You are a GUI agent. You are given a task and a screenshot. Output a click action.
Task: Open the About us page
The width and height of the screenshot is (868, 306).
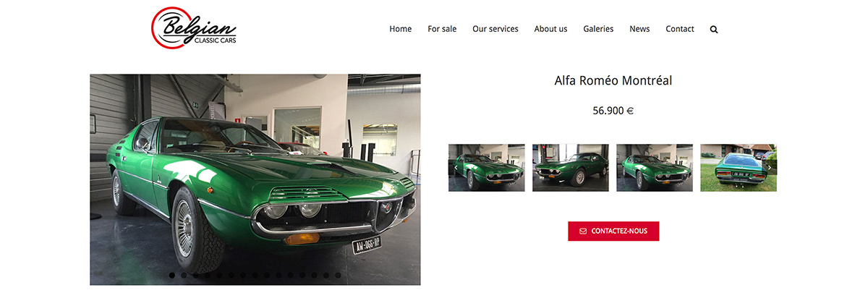tap(550, 29)
